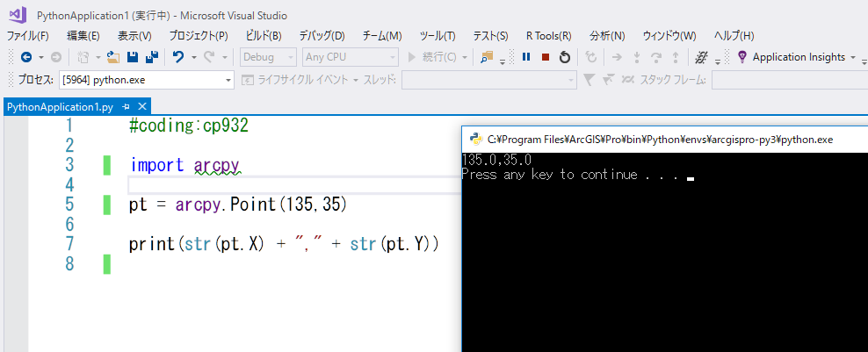This screenshot has width=868, height=352.
Task: Open the テスト(S) menu
Action: [490, 36]
